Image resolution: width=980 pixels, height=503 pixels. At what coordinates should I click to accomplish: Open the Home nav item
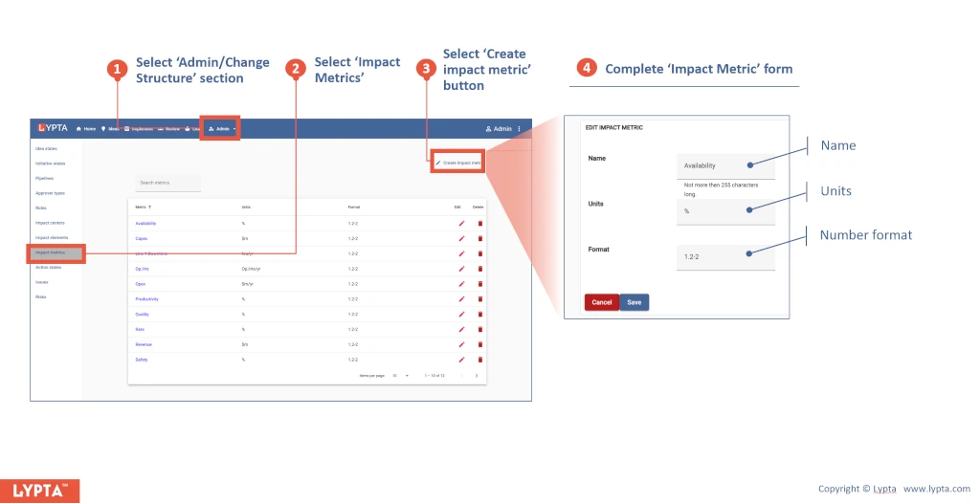[x=86, y=129]
